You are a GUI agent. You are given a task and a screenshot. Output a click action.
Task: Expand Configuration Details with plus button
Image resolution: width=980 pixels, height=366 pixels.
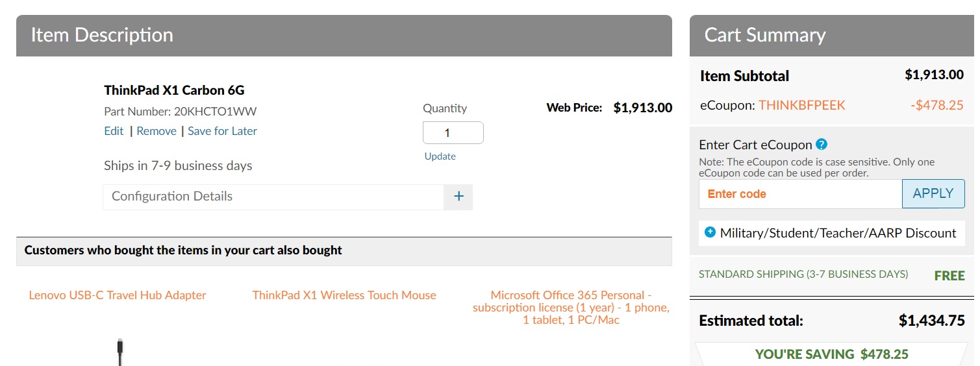pyautogui.click(x=458, y=197)
